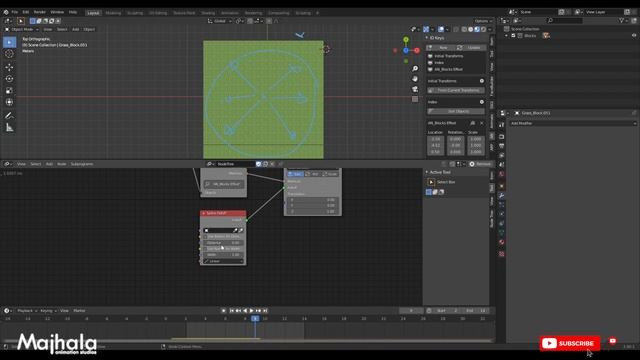This screenshot has height=360, width=640.
Task: Open the Object Mode dropdown
Action: pos(22,29)
